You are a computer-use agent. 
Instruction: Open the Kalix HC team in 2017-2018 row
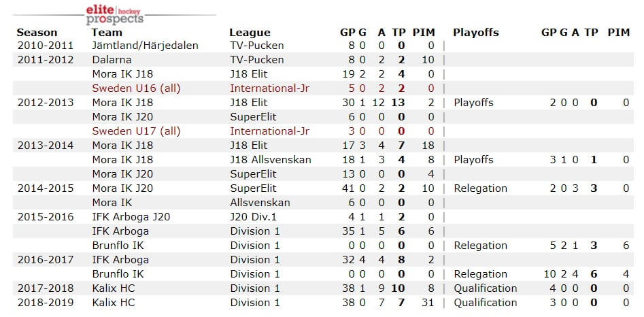[114, 288]
